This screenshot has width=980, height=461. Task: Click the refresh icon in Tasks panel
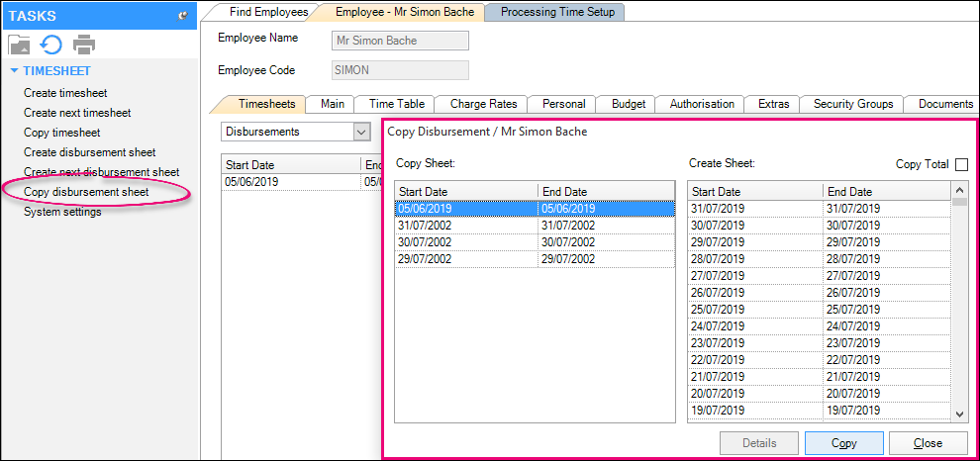51,45
